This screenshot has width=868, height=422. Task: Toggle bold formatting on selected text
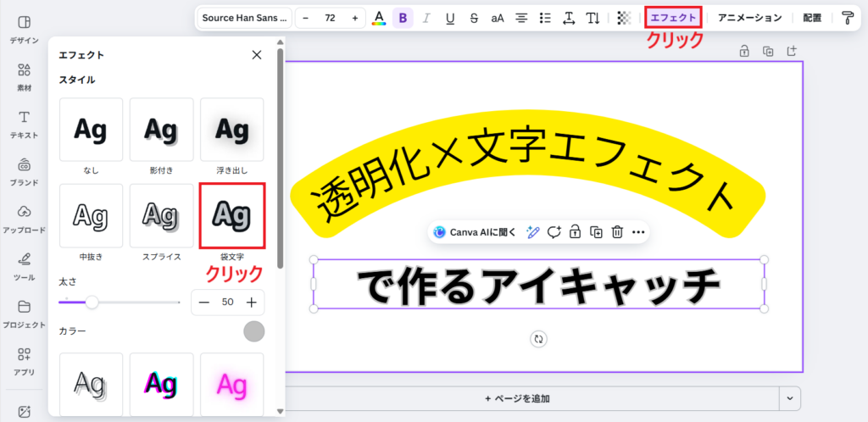[403, 17]
